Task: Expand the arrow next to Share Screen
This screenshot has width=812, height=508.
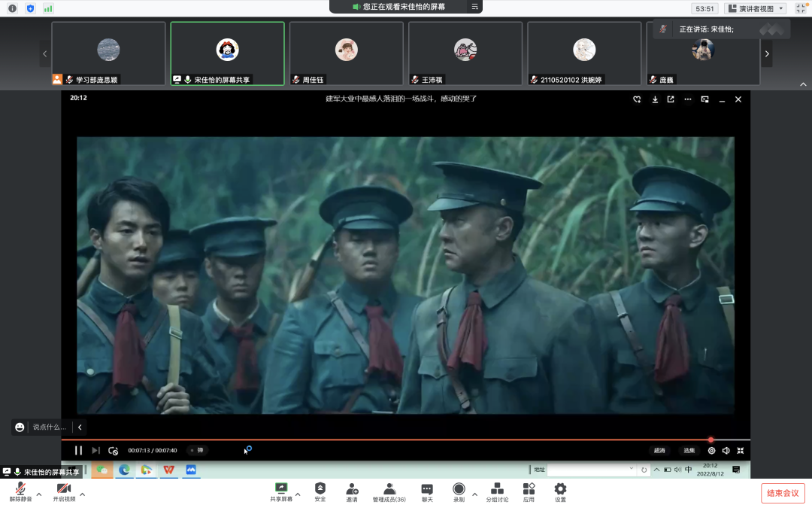Action: point(298,494)
